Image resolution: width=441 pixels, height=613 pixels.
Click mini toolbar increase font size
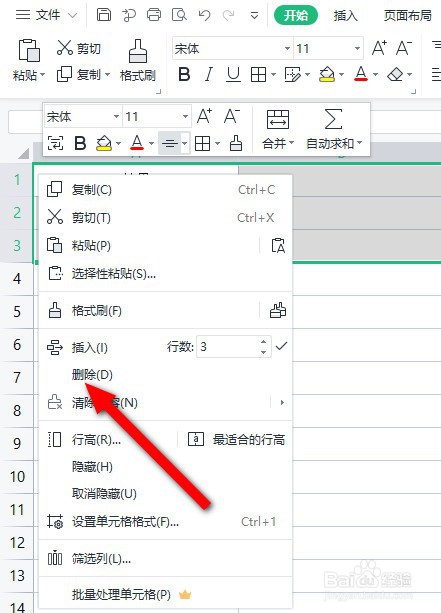(204, 117)
